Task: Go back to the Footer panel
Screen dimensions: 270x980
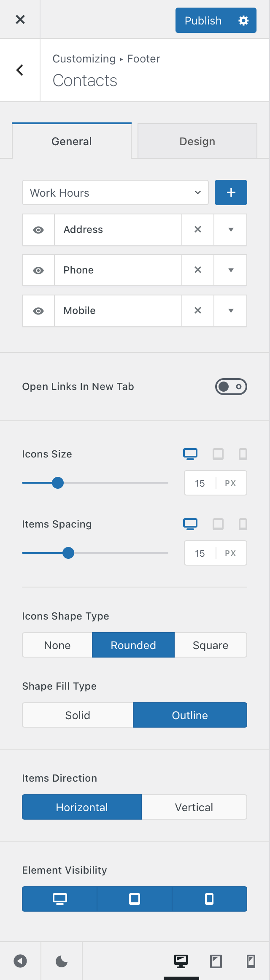Action: click(20, 70)
